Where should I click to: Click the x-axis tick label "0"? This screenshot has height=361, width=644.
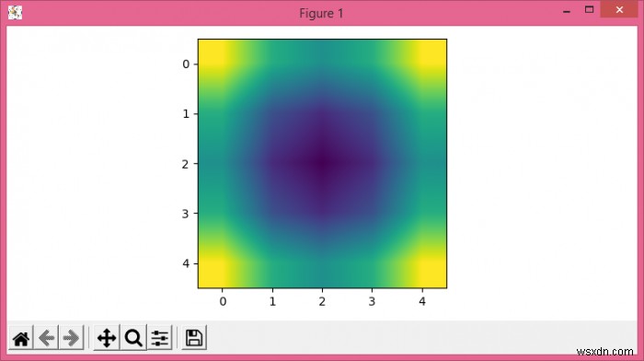click(223, 302)
